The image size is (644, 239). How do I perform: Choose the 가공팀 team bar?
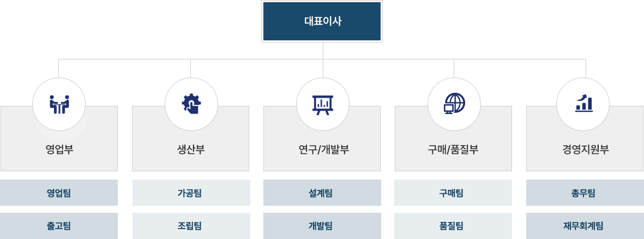[191, 193]
